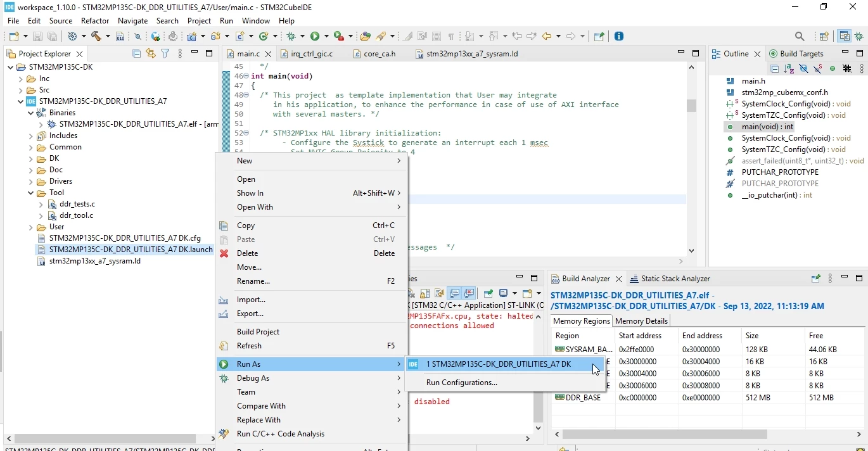Image resolution: width=868 pixels, height=451 pixels.
Task: Toggle alphabetical sort in Outline
Action: (789, 68)
